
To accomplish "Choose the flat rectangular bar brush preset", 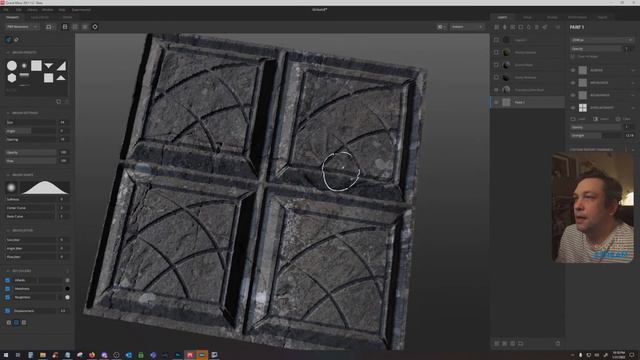I will [24, 75].
